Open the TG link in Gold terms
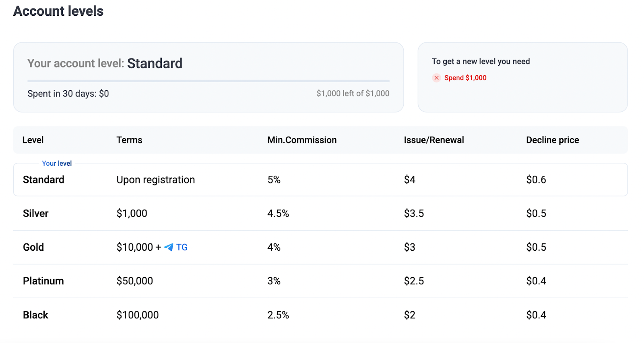The height and width of the screenshot is (343, 644). pyautogui.click(x=182, y=247)
